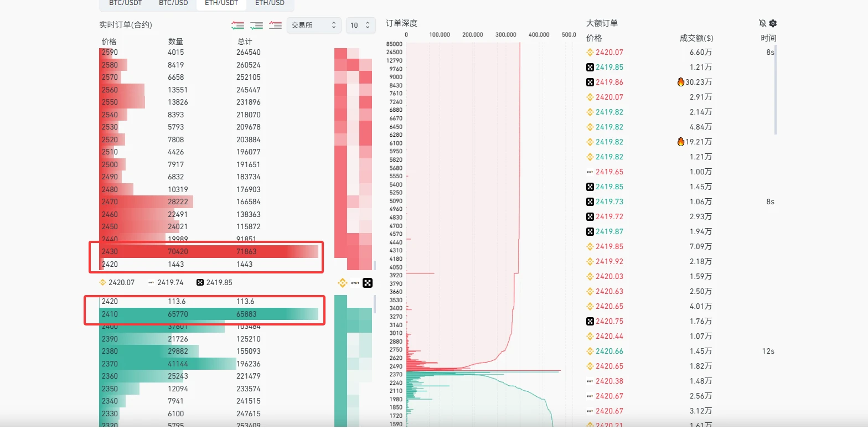The height and width of the screenshot is (429, 868).
Task: Open the 交易所 exchange dropdown
Action: click(314, 25)
